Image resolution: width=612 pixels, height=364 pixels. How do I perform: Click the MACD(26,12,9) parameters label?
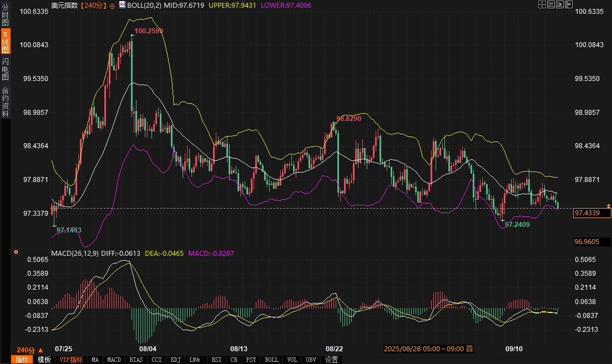[x=75, y=253]
